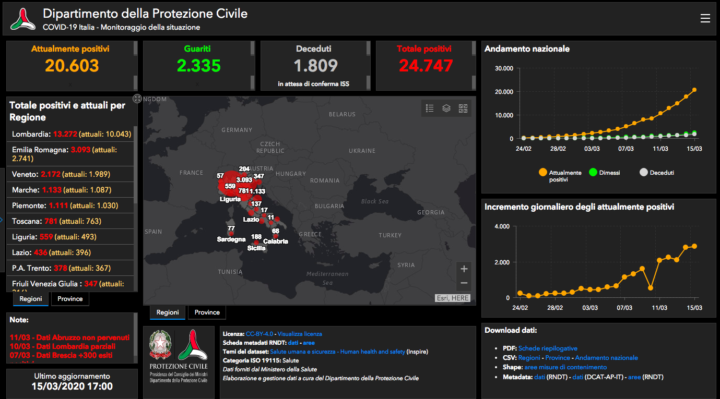Zoom in on the map
This screenshot has height=399, width=720.
(x=464, y=269)
